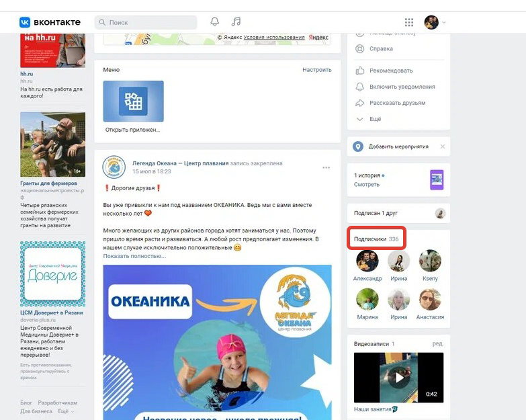
Task: Select Рекомендовать menu item
Action: click(391, 71)
